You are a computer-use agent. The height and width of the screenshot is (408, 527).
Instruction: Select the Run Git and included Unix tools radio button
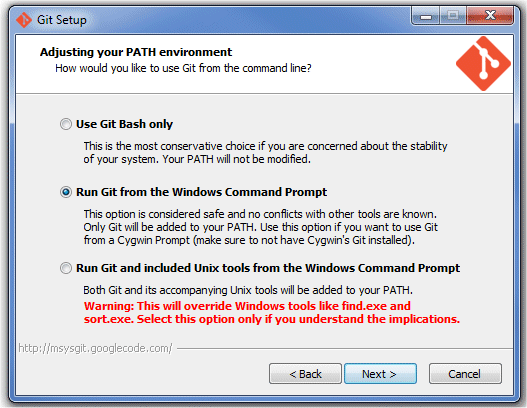coord(66,268)
